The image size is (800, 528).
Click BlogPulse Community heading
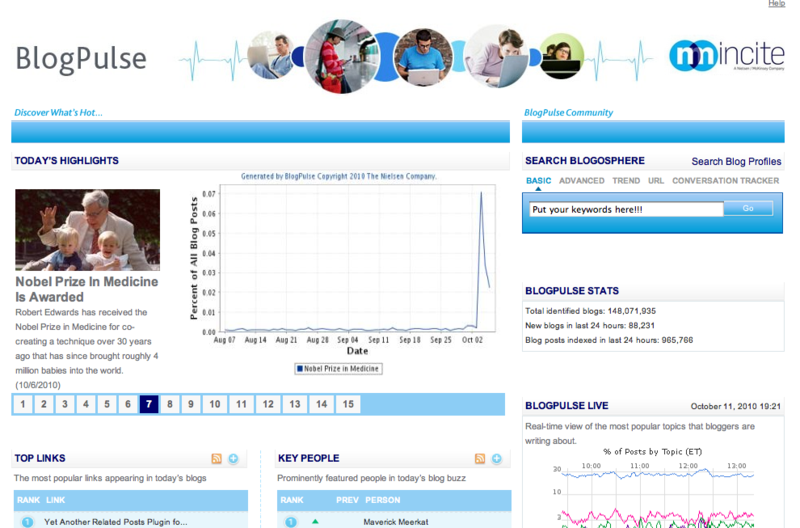pyautogui.click(x=568, y=113)
